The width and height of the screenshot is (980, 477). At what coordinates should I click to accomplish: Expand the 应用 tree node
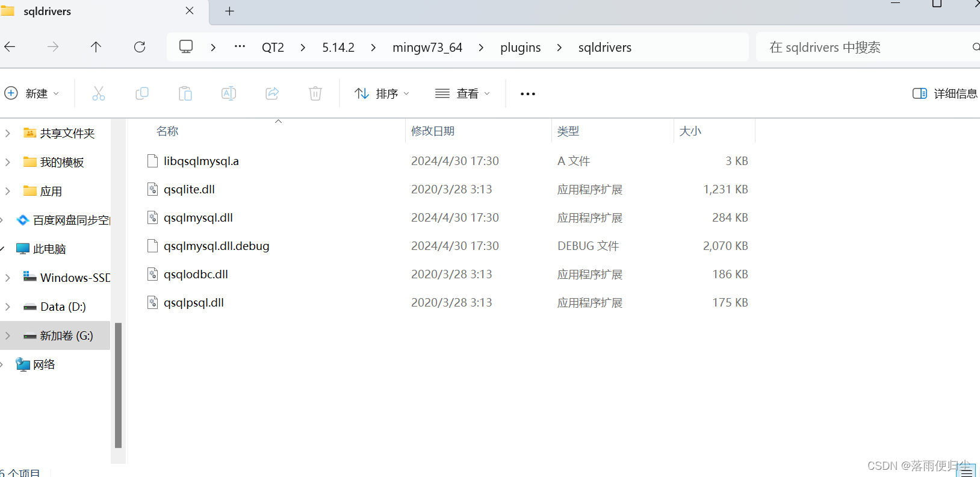[7, 191]
